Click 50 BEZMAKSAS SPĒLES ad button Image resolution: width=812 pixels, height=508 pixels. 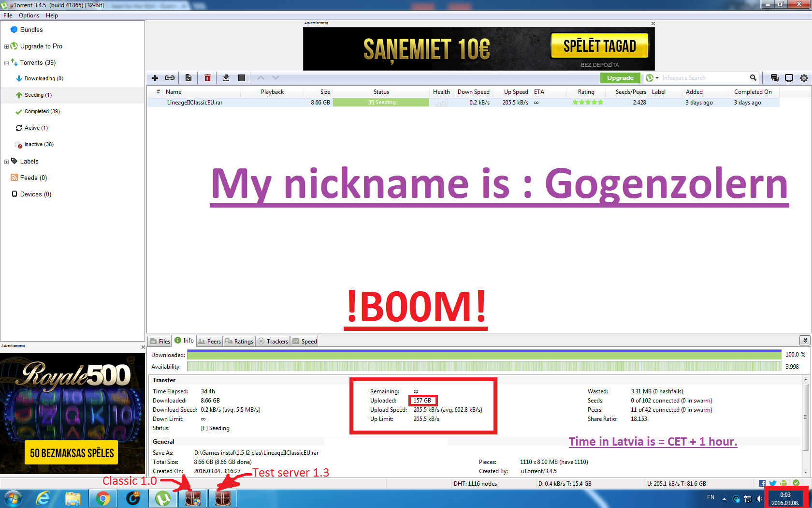72,453
